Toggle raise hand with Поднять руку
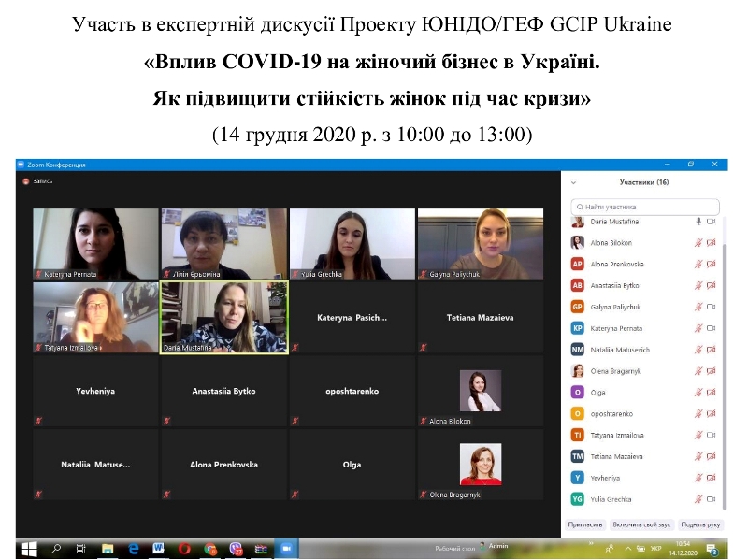Viewport: 748px width, 560px height. pyautogui.click(x=701, y=525)
